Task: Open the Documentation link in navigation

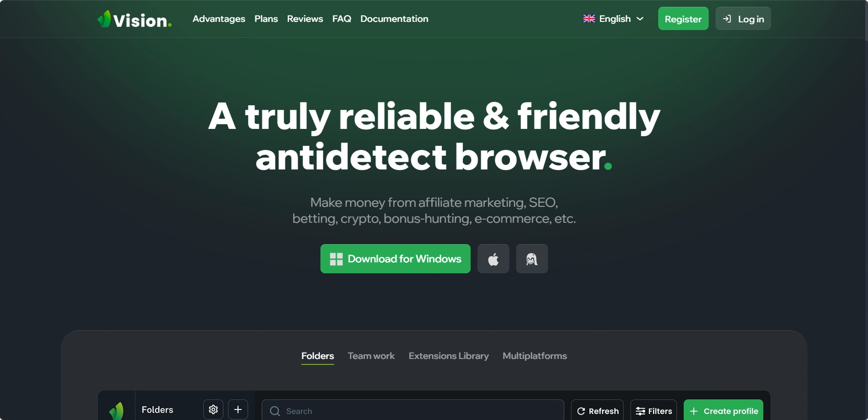Action: point(394,19)
